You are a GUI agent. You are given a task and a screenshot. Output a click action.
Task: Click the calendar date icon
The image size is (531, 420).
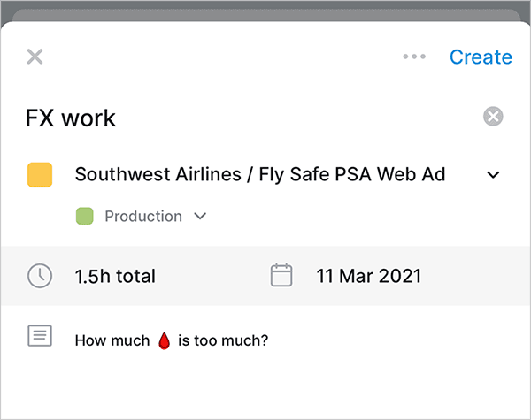[281, 276]
